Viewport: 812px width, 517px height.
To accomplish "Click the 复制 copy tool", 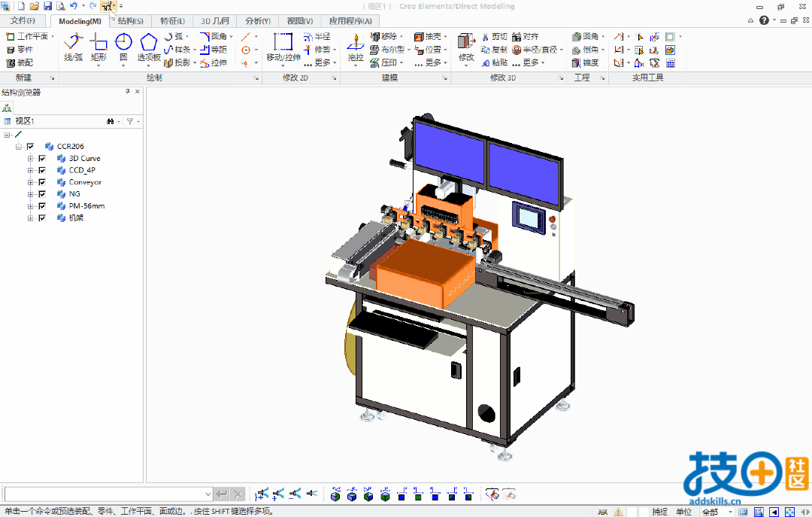I will (494, 49).
